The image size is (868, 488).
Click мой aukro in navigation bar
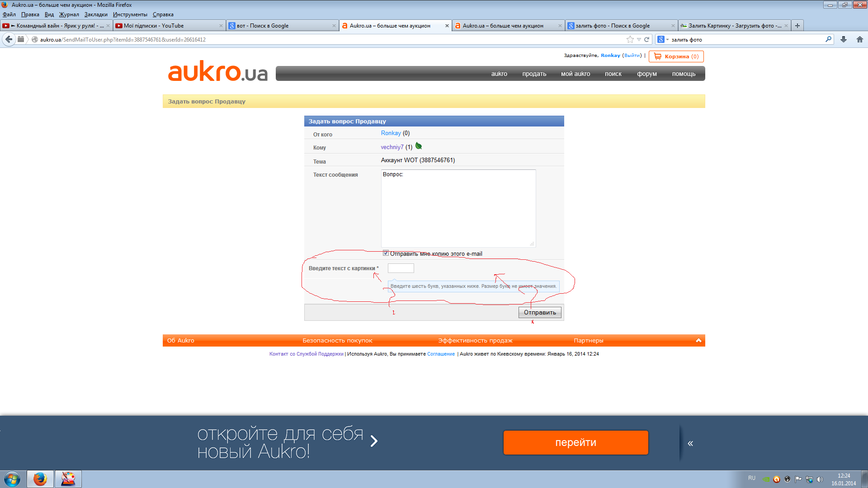click(576, 74)
